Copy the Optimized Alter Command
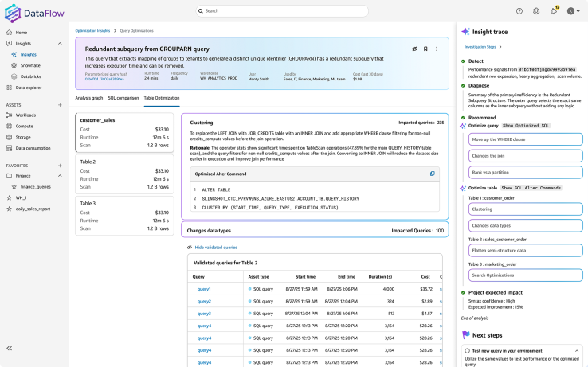588x367 pixels. [x=433, y=174]
